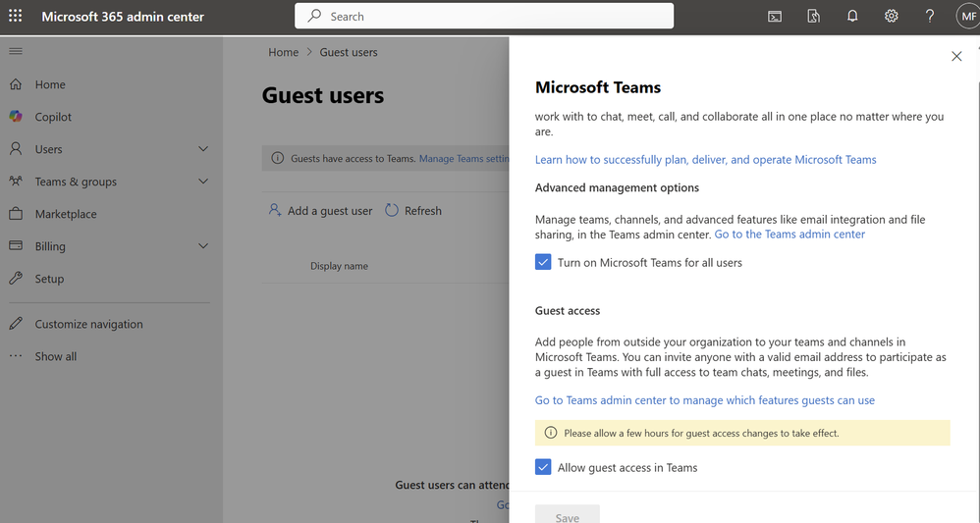This screenshot has height=523, width=980.
Task: Toggle Allow guest access in Teams checkbox
Action: [543, 467]
